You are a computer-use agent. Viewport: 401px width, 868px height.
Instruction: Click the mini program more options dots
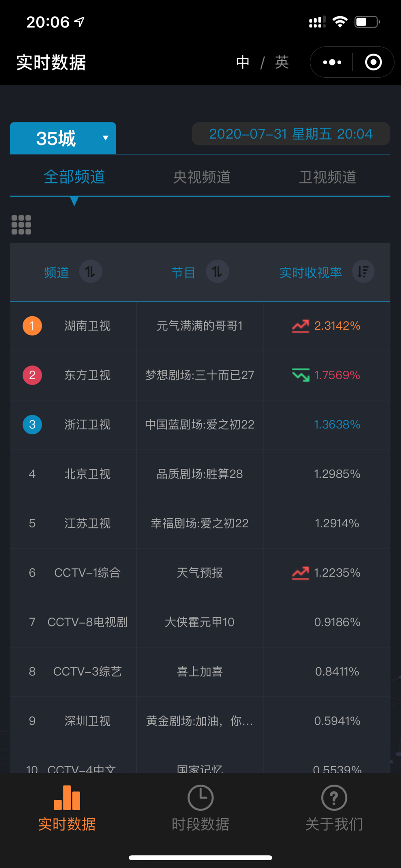tap(332, 62)
